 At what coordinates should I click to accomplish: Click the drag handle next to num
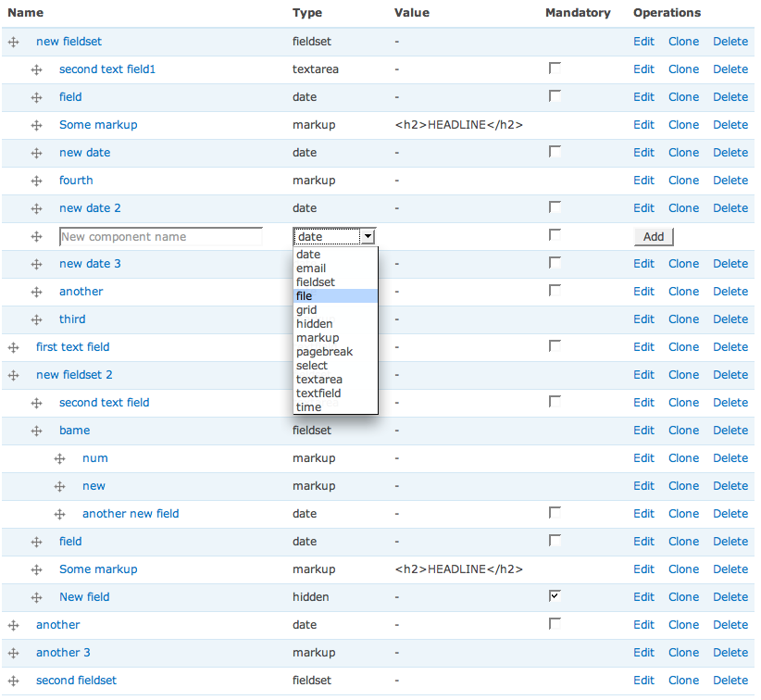59,458
